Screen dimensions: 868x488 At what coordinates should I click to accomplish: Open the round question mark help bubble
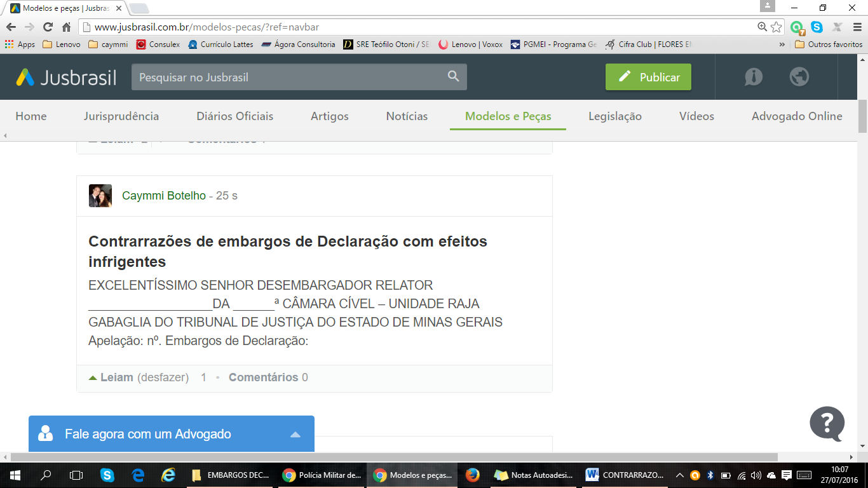(x=827, y=424)
